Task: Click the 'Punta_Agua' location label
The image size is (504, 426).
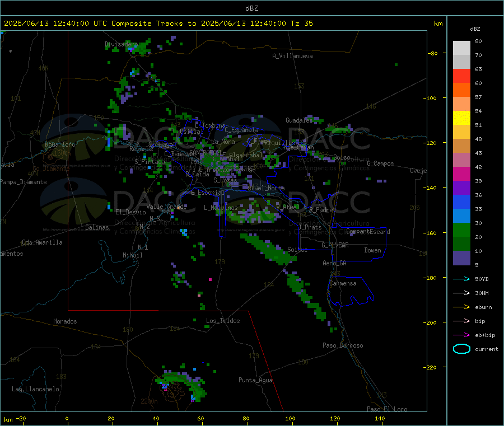Action: [255, 380]
